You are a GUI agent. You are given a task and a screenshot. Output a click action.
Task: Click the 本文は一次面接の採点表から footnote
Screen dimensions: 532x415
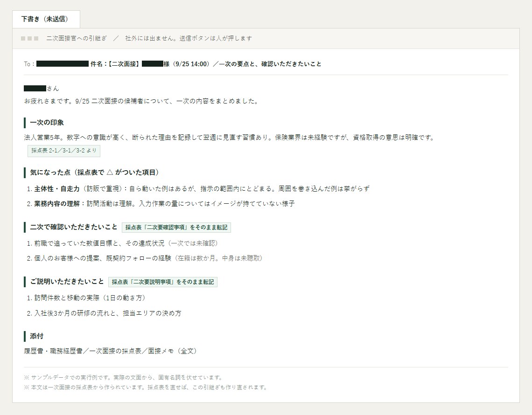coord(146,387)
